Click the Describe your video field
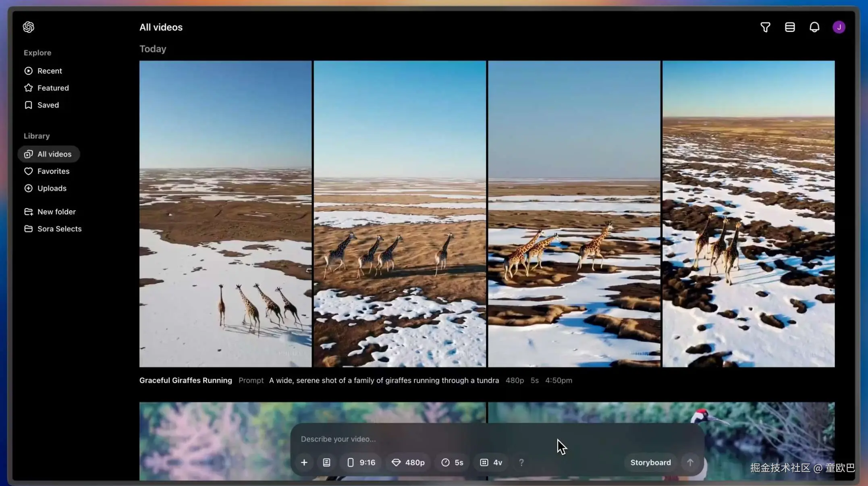 click(x=423, y=439)
